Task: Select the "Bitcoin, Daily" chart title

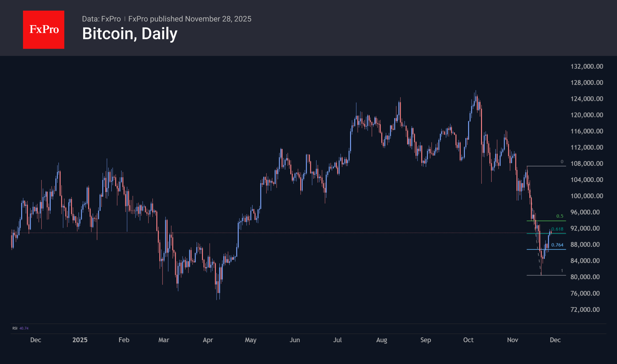Action: [x=130, y=34]
